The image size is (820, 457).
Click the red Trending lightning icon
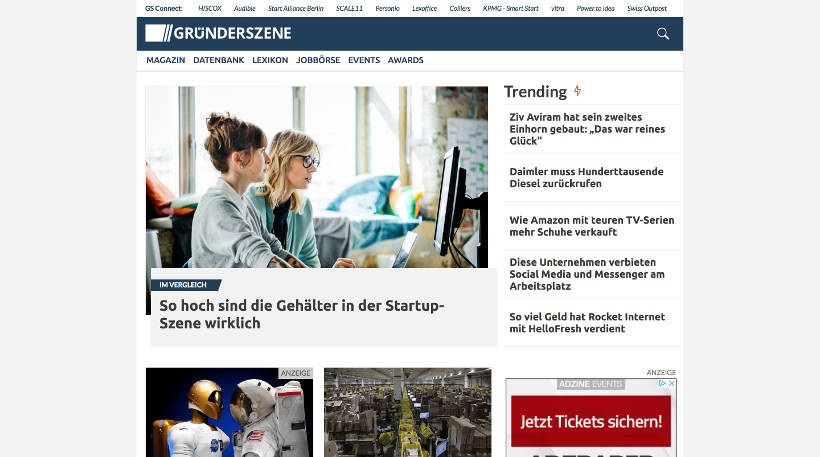[577, 91]
